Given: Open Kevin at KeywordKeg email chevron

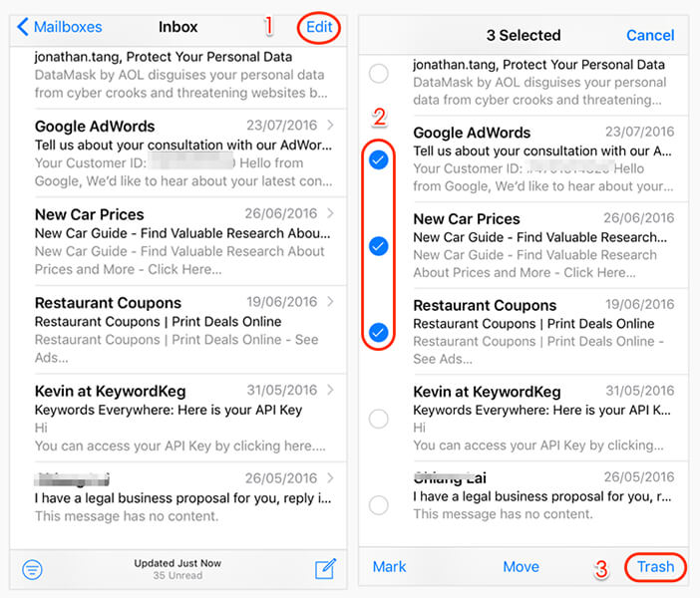Looking at the screenshot, I should click(x=330, y=390).
